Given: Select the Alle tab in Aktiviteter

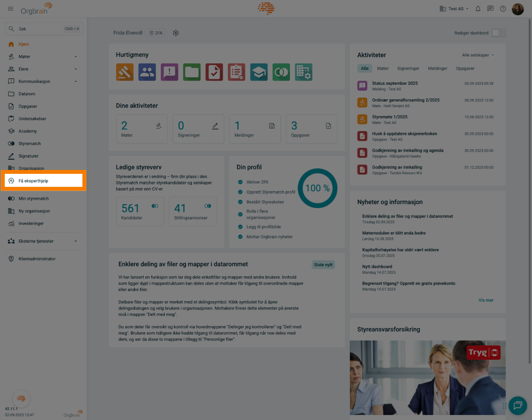Looking at the screenshot, I should click(365, 68).
